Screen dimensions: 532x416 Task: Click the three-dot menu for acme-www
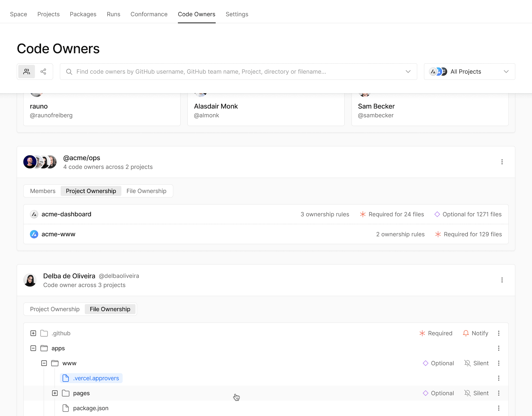(x=502, y=234)
